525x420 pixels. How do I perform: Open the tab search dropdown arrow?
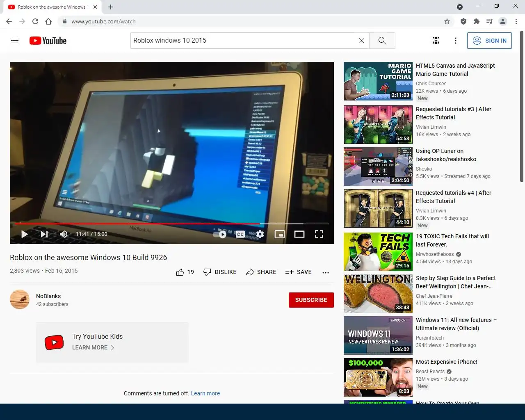coord(460,7)
